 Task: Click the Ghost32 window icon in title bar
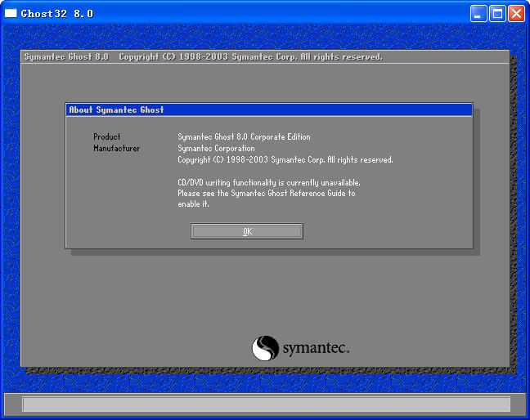pos(11,13)
